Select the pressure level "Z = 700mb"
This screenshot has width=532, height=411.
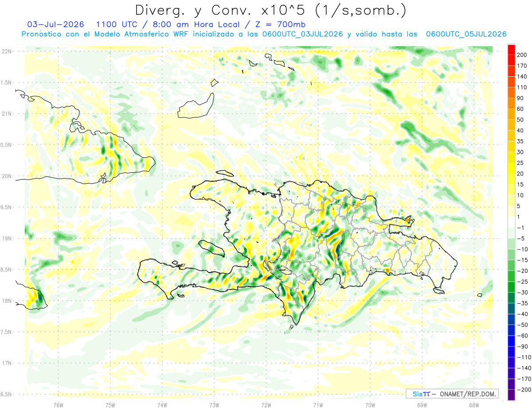click(280, 24)
